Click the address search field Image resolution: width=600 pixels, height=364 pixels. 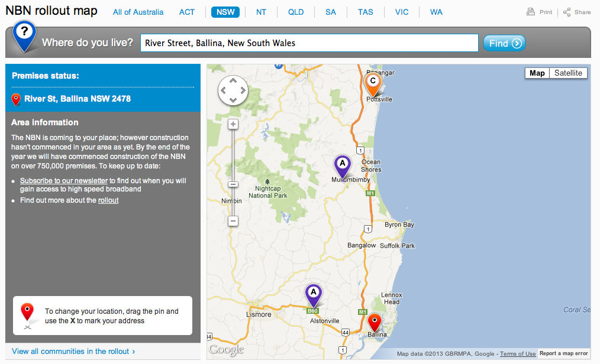point(309,43)
